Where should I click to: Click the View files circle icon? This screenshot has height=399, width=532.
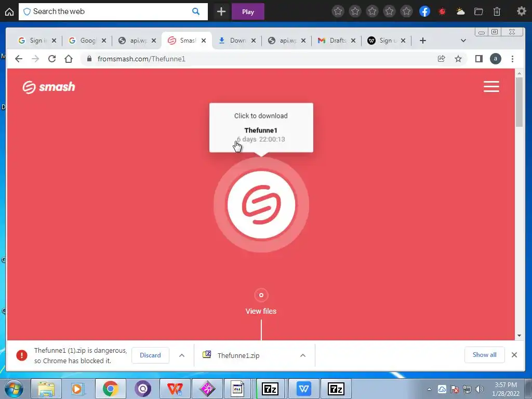(x=261, y=295)
